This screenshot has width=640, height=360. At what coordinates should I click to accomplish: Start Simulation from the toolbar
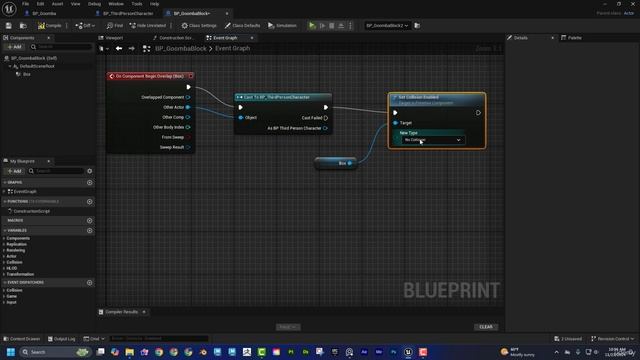[x=282, y=26]
